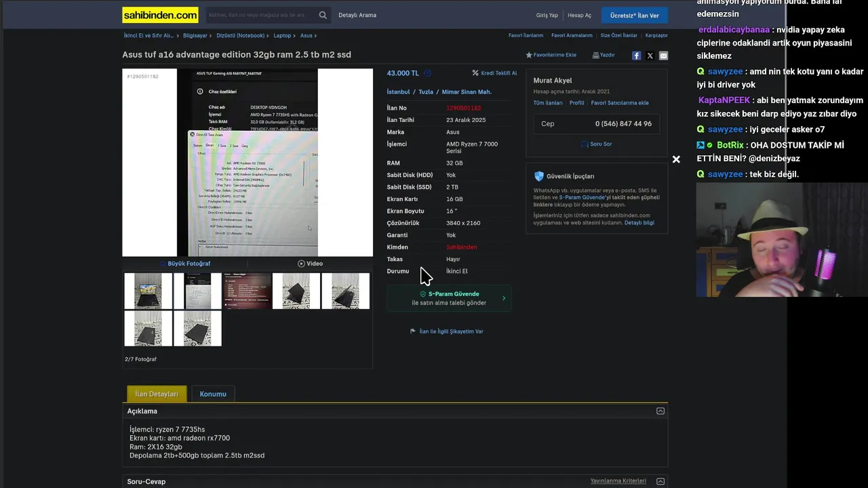Open the İkinci El ve Sıfır Alı... breadcrumb
The image size is (868, 488).
click(x=149, y=35)
